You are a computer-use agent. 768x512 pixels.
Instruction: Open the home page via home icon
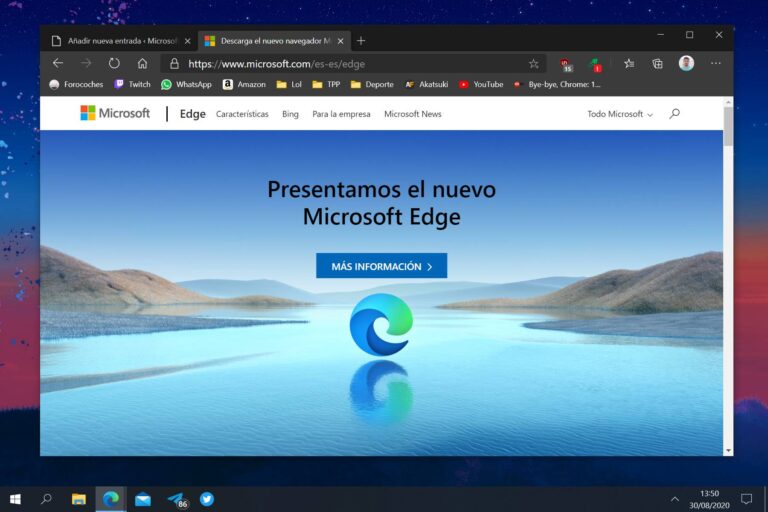142,64
